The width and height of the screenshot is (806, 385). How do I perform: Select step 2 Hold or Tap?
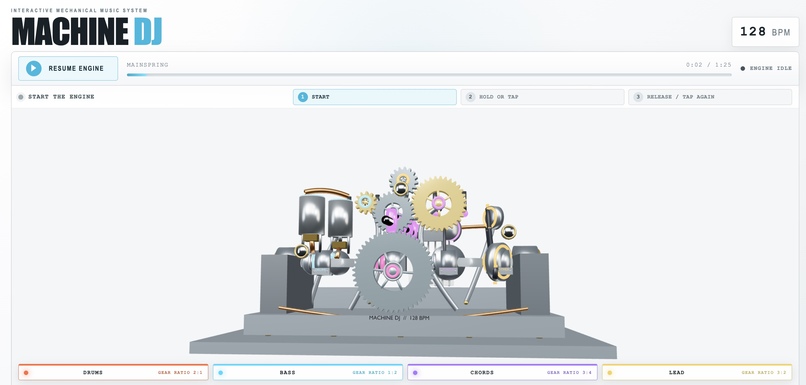[x=542, y=97]
